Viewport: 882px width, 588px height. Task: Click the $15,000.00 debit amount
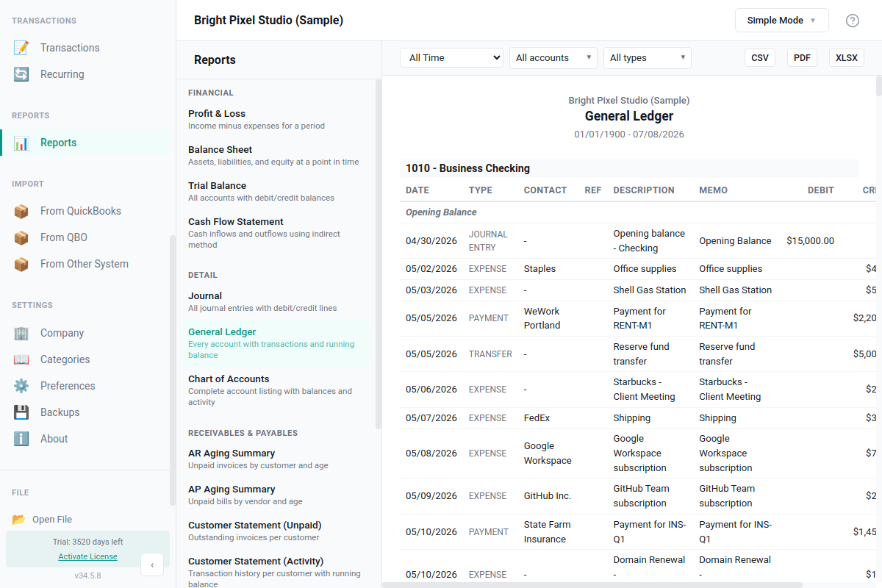[810, 241]
